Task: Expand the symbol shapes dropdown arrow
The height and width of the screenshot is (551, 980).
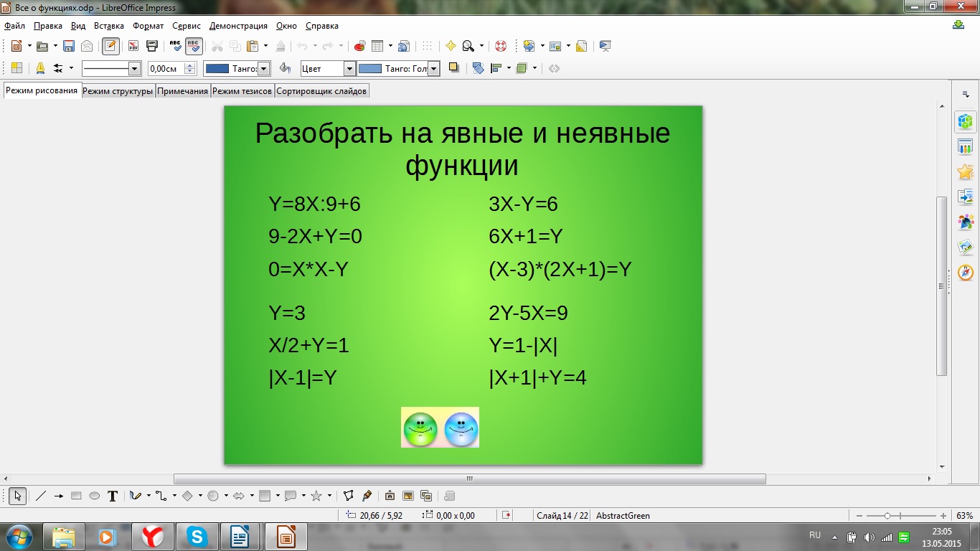Action: click(226, 496)
